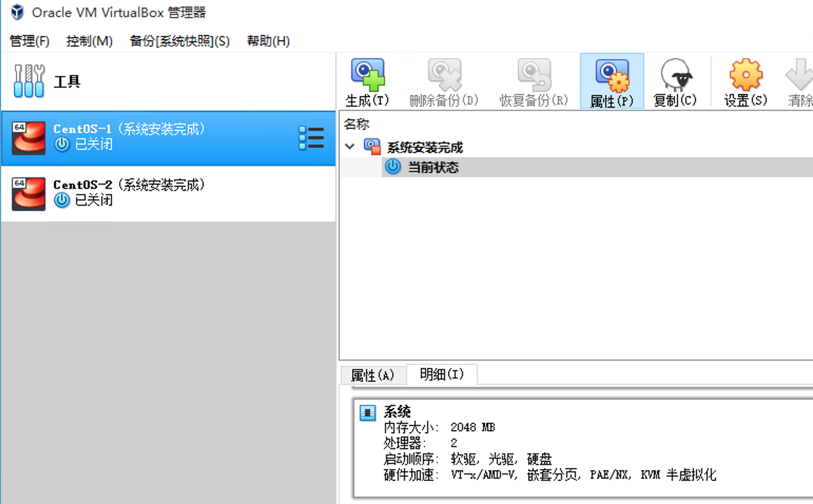Screen dimensions: 813x504
Task: Click CentOS-2 已关闭 status text
Action: pos(94,200)
